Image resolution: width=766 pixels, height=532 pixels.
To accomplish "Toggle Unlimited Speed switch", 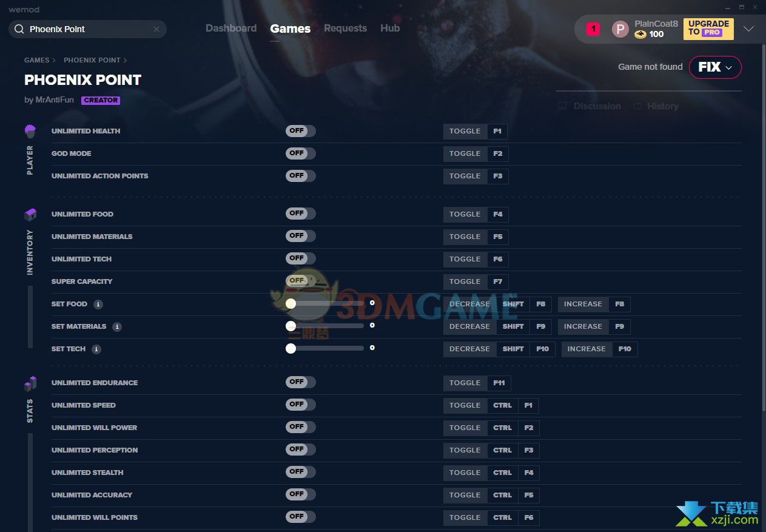I will tap(301, 405).
